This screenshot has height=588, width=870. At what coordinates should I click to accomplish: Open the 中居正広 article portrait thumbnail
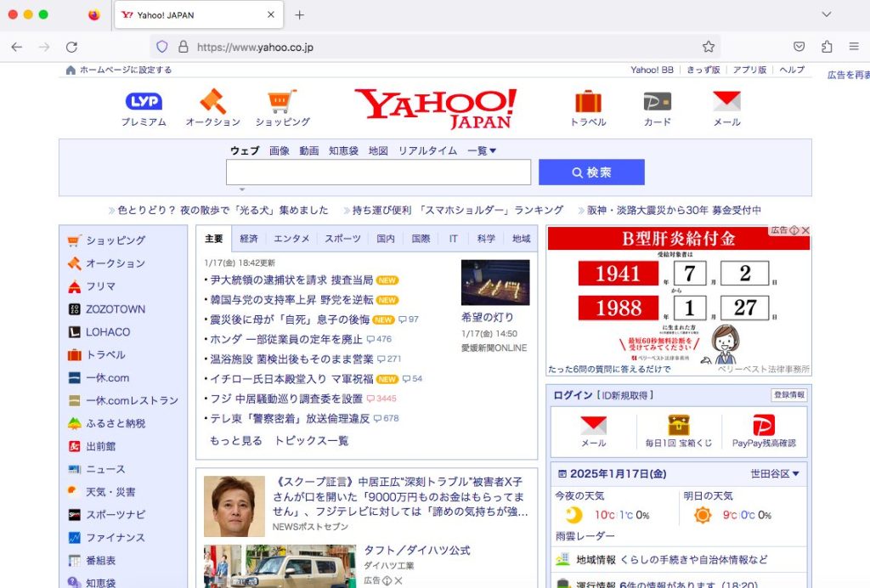[x=234, y=506]
